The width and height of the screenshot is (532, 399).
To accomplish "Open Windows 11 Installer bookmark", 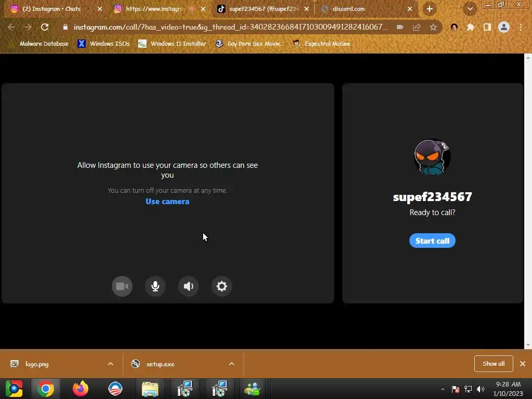I will coord(172,44).
